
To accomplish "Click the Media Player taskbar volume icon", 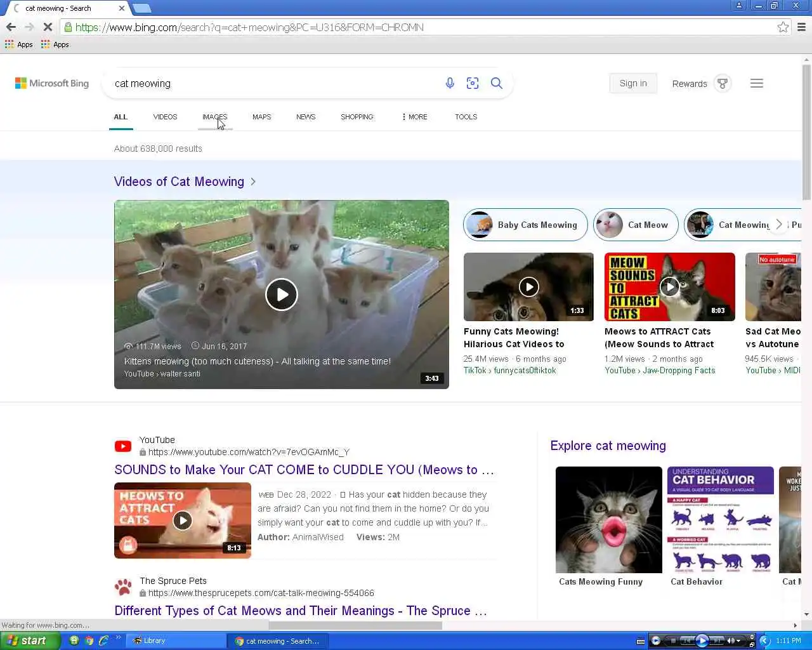I will [731, 640].
